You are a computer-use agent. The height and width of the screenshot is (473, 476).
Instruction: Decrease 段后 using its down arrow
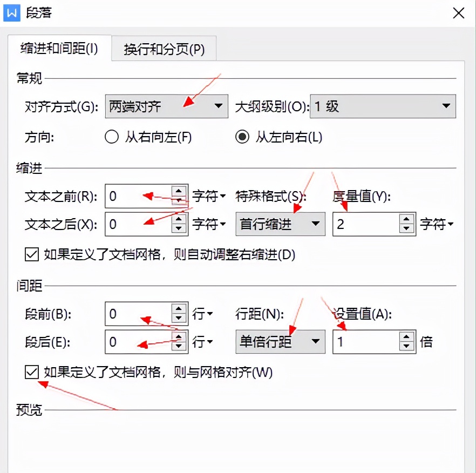tap(178, 345)
